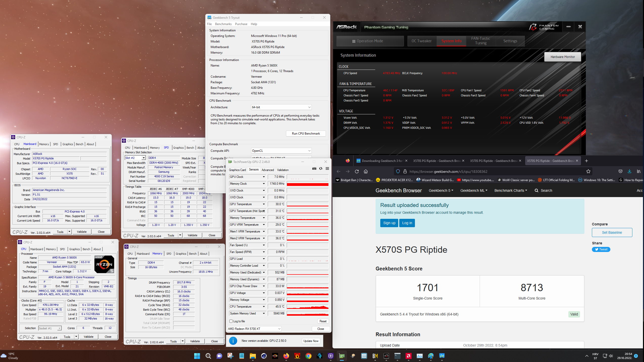
Task: Click the Run CPU Benchmark button
Action: click(x=306, y=134)
